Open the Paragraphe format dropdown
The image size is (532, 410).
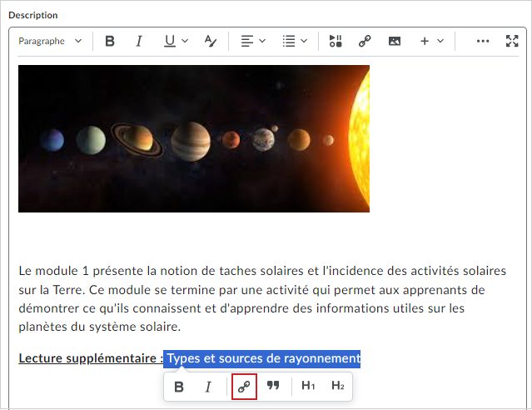50,41
